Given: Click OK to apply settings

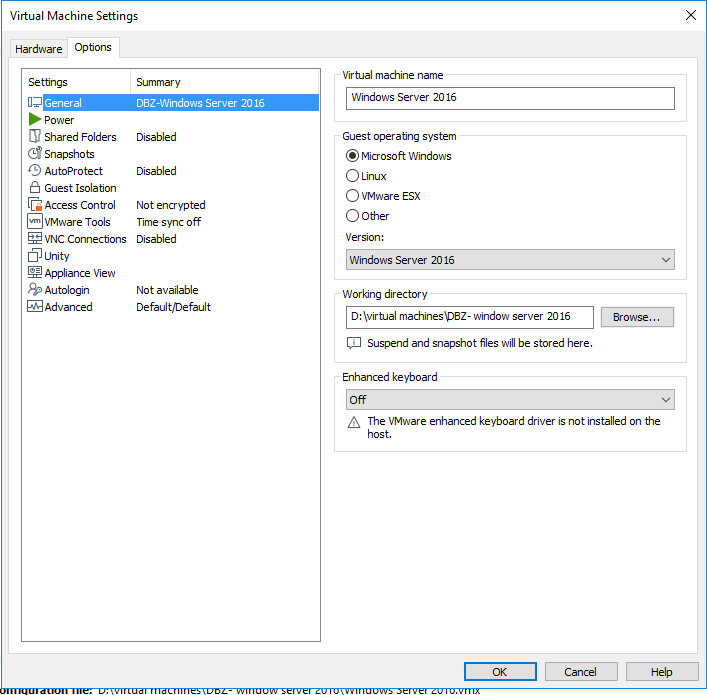Looking at the screenshot, I should [x=500, y=672].
